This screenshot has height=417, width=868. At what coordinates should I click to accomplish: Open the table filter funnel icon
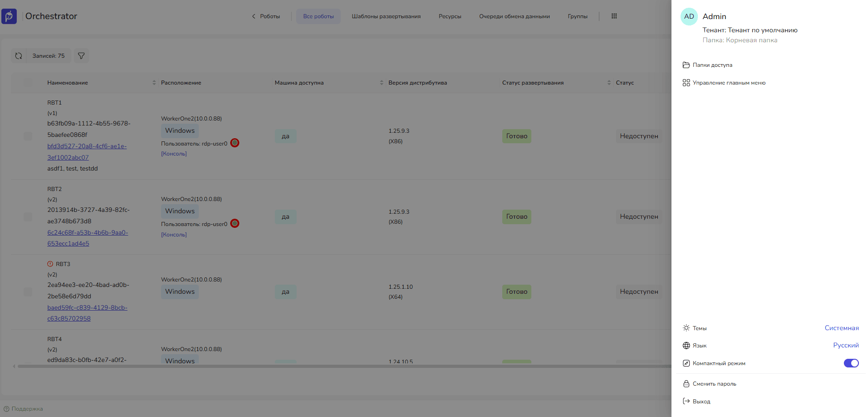tap(81, 56)
